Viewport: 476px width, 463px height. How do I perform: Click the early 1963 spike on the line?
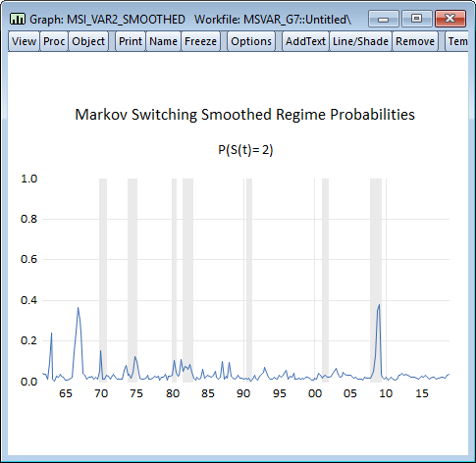[x=51, y=334]
